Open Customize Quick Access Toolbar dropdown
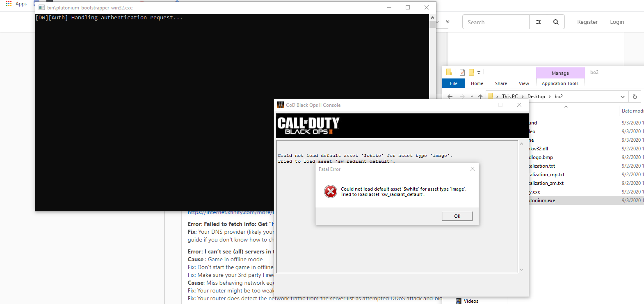The width and height of the screenshot is (644, 304). (479, 73)
